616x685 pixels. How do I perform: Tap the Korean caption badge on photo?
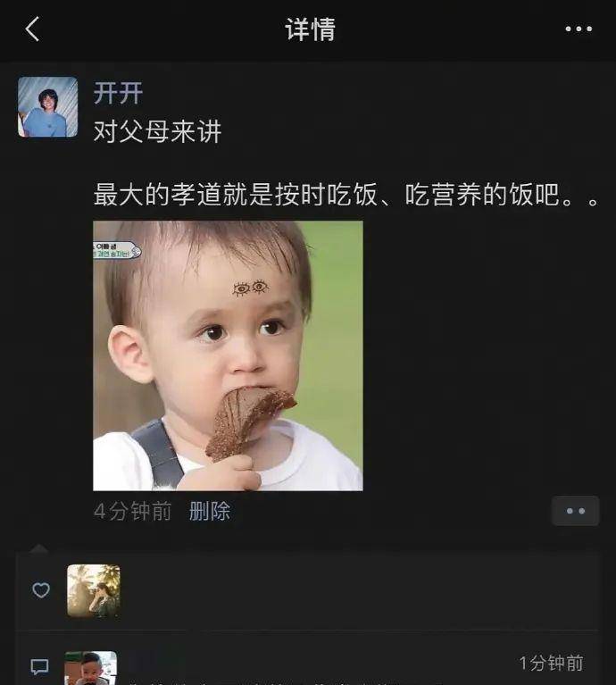tap(117, 250)
